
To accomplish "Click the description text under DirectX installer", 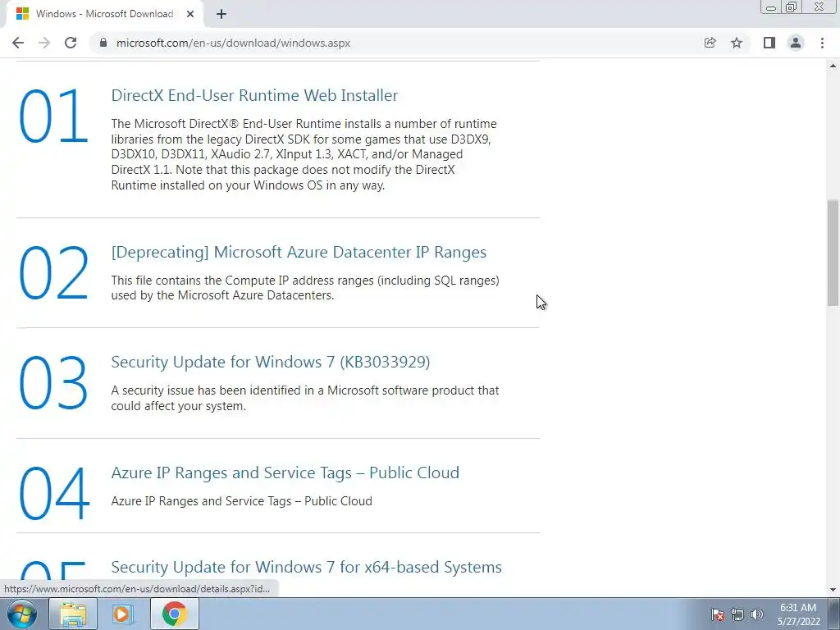I will click(304, 154).
